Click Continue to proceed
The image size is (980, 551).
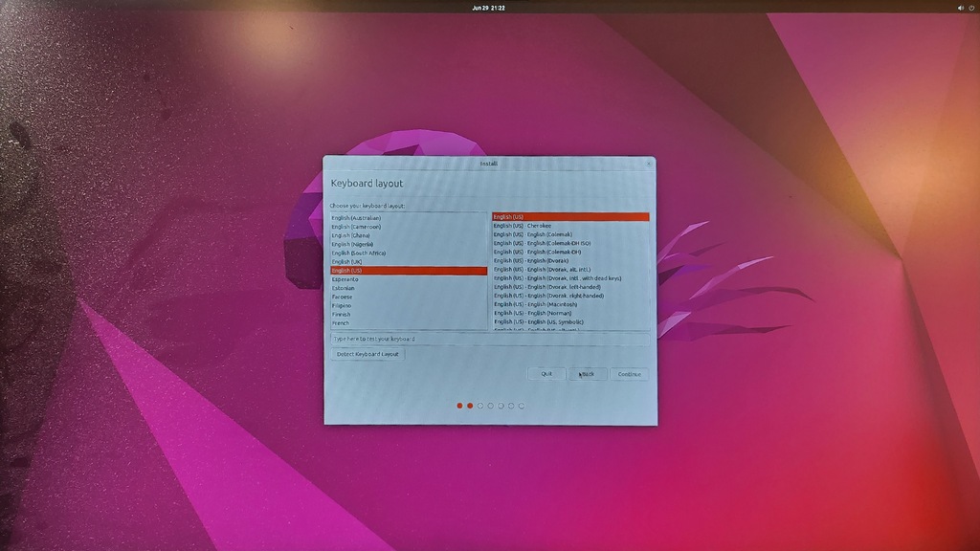tap(630, 374)
